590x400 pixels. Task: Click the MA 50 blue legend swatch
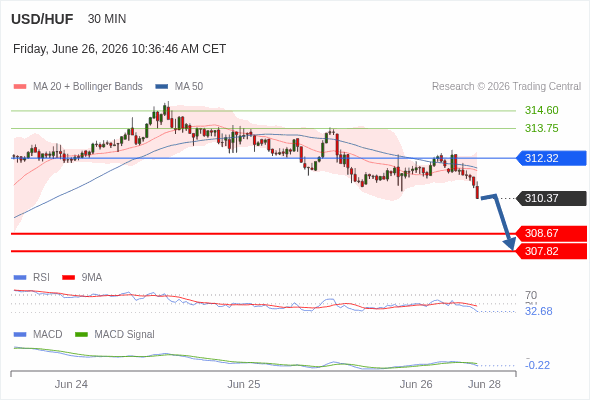(x=161, y=87)
